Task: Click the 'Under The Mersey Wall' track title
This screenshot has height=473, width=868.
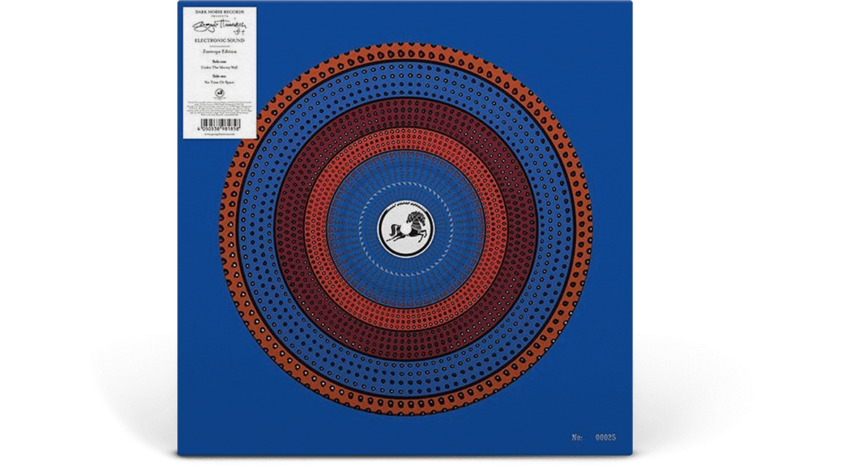Action: (220, 68)
